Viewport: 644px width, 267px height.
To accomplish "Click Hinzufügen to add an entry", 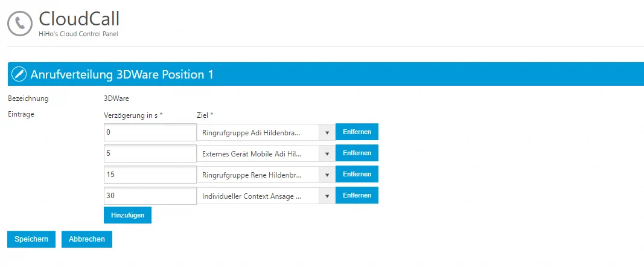I will click(127, 215).
